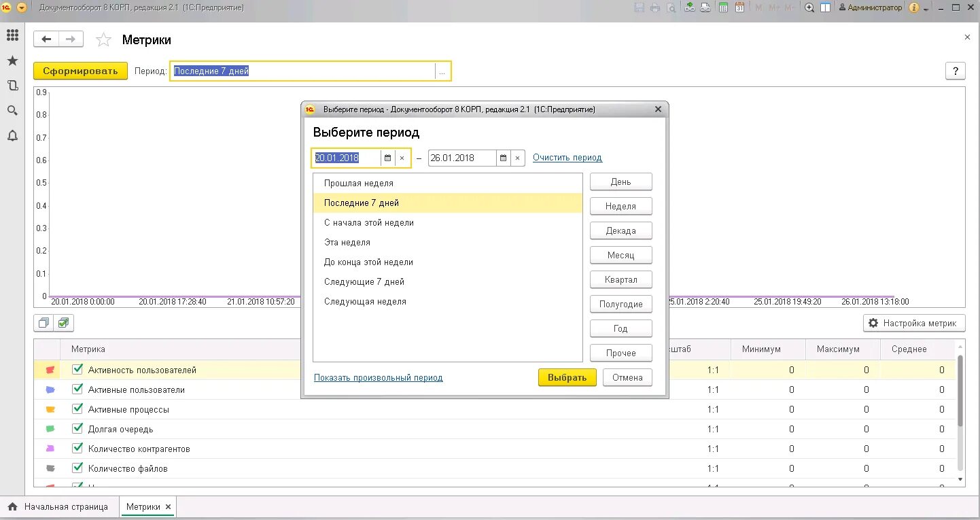Click the Декада period button
Viewport: 980px width, 520px height.
click(x=620, y=231)
